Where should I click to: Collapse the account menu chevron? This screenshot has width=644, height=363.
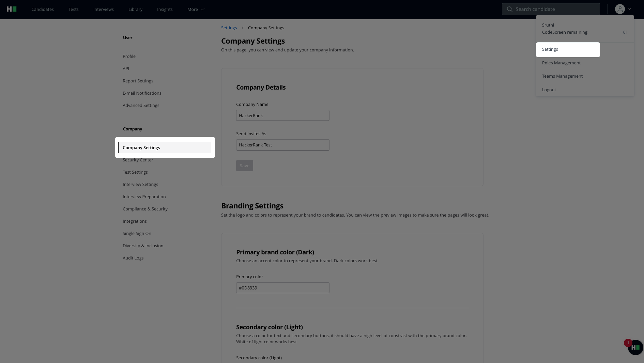click(x=629, y=9)
